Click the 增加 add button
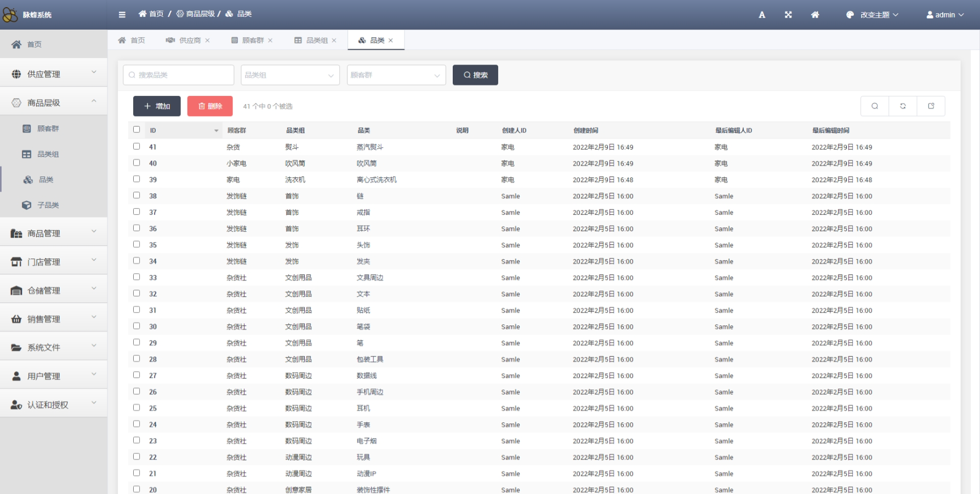The image size is (980, 494). [157, 106]
